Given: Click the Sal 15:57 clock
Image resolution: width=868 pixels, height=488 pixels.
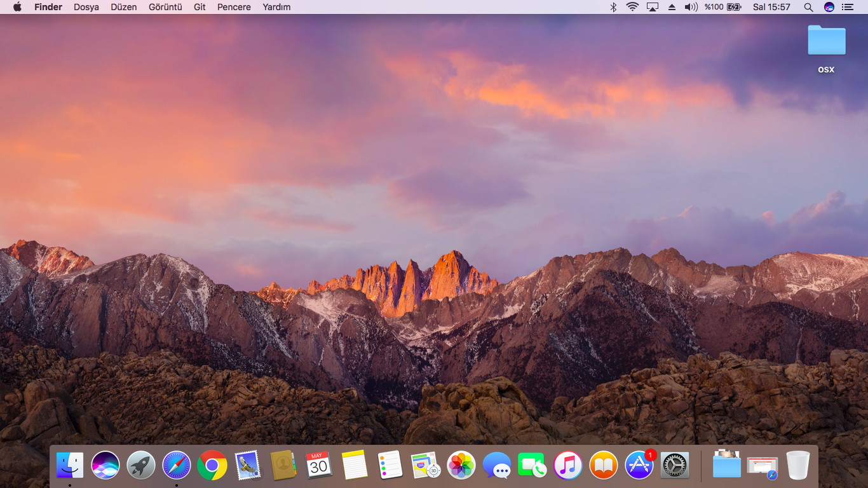Looking at the screenshot, I should point(771,7).
